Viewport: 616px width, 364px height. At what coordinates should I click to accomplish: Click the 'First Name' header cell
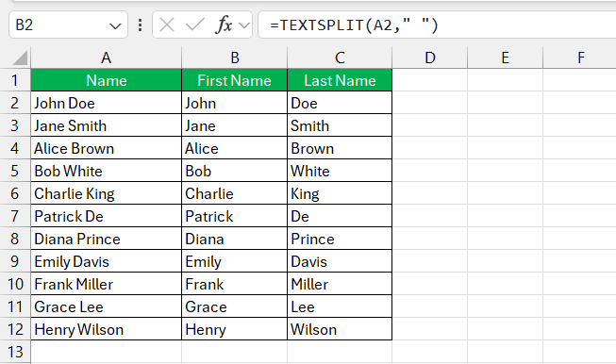tap(235, 80)
